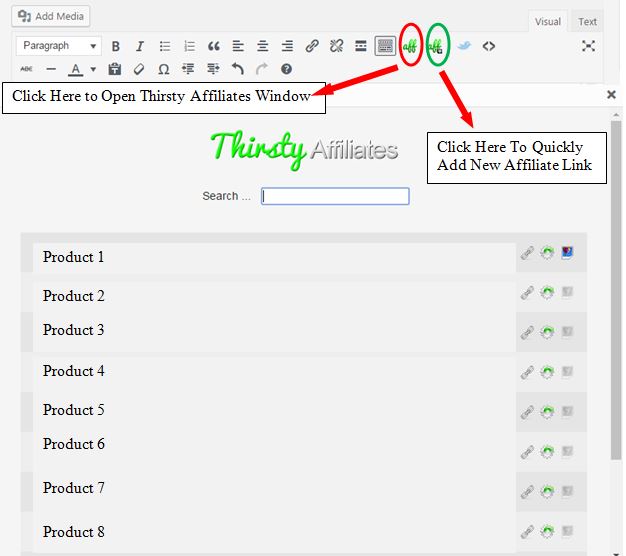Screen dimensions: 626x556
Task: Apply blockquote formatting
Action: tap(214, 46)
